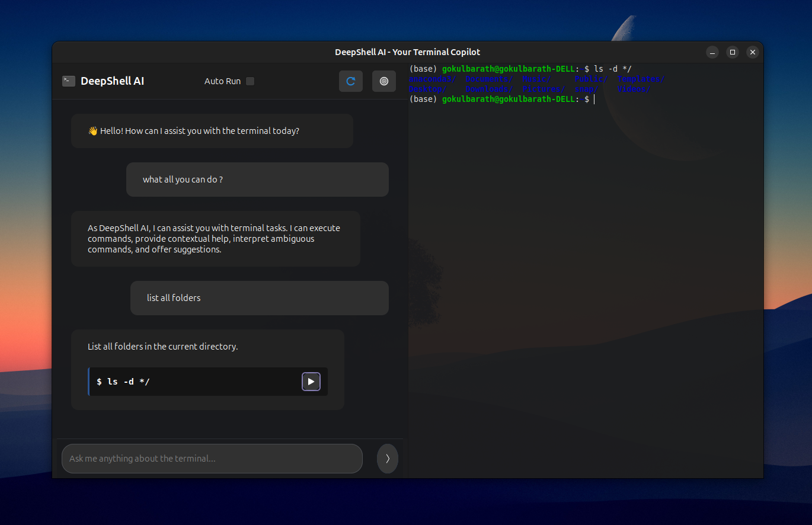Viewport: 812px width, 525px height.
Task: Open the settings gear icon
Action: coord(383,81)
